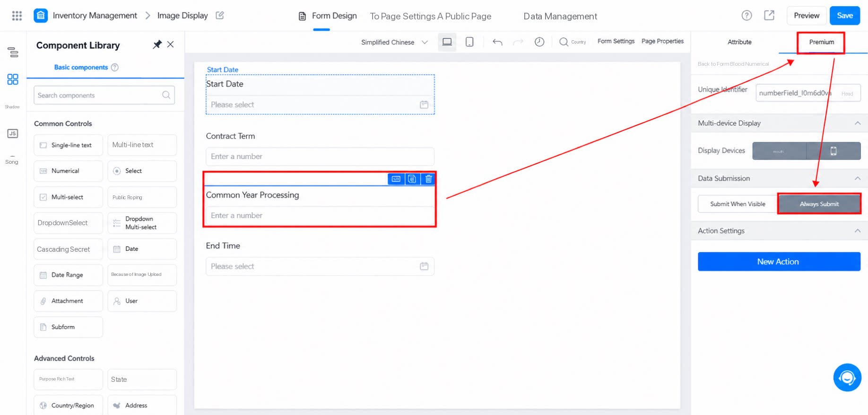868x415 pixels.
Task: Click the Search components input field
Action: (104, 95)
